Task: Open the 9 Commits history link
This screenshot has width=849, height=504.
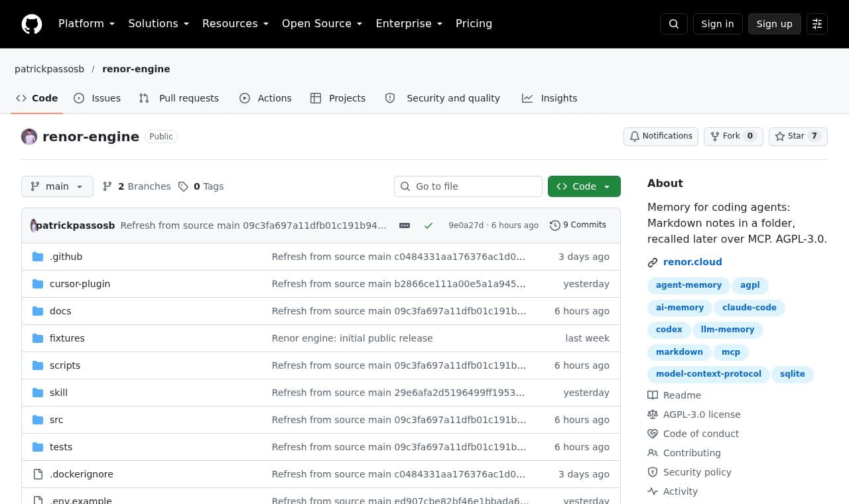Action: (578, 225)
